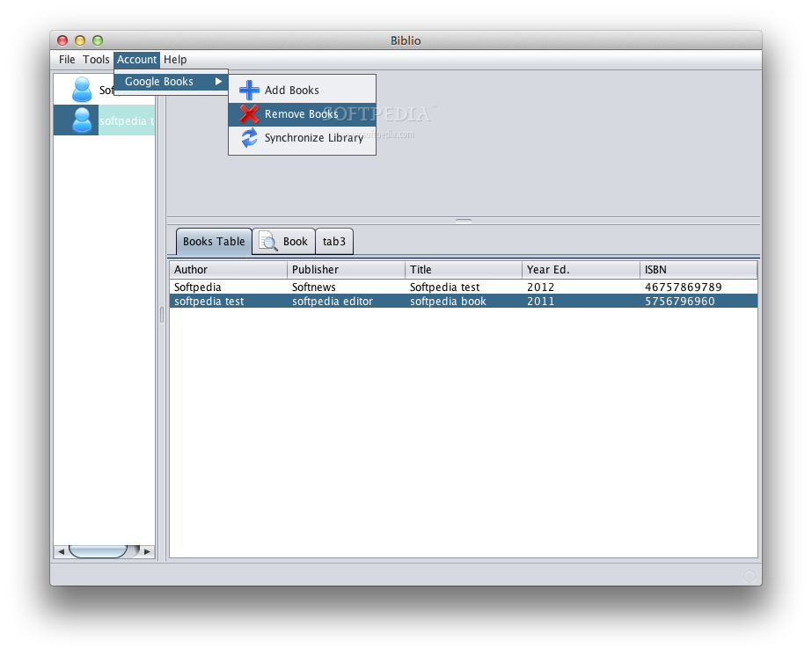Viewport: 812px width, 655px height.
Task: Sort by the Title column header
Action: coord(464,270)
